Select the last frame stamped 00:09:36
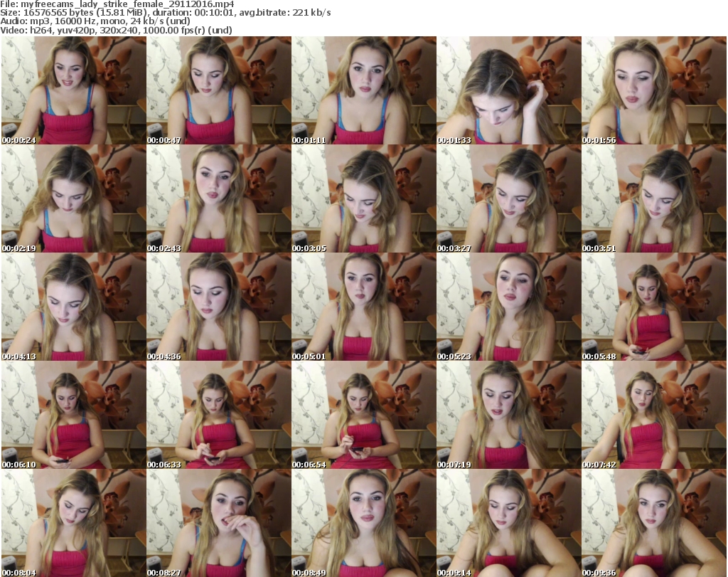 tap(654, 523)
